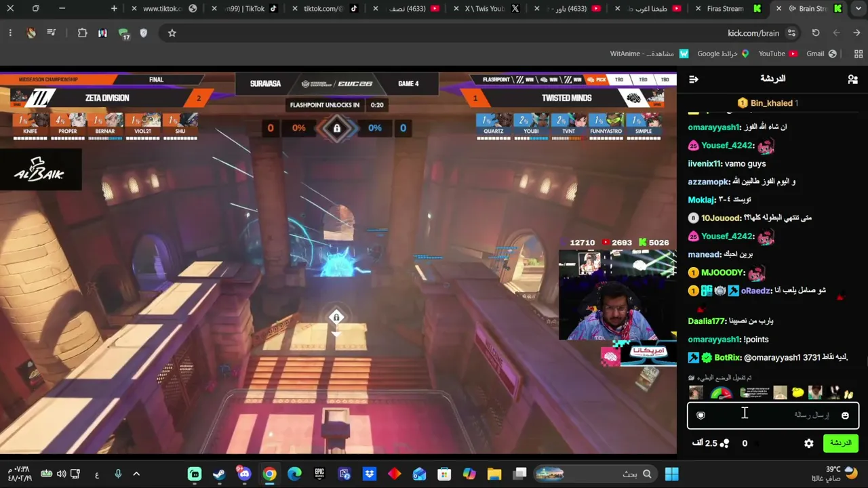Reload the page in browser toolbar

point(816,33)
